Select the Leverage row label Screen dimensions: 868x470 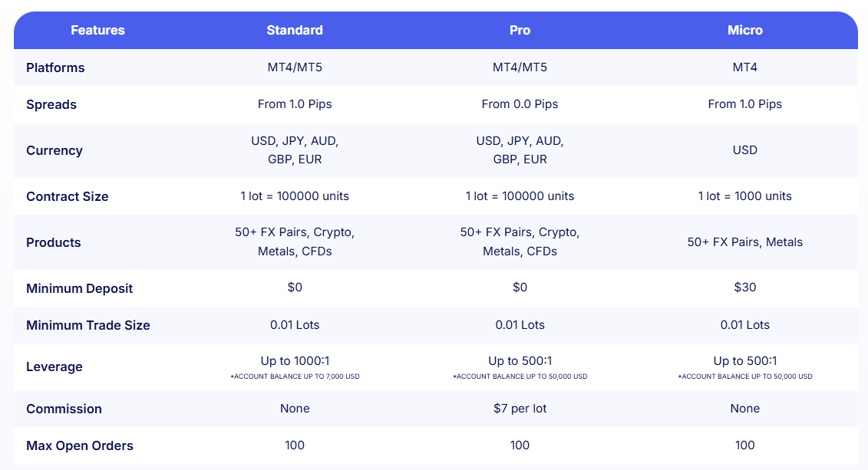point(54,366)
